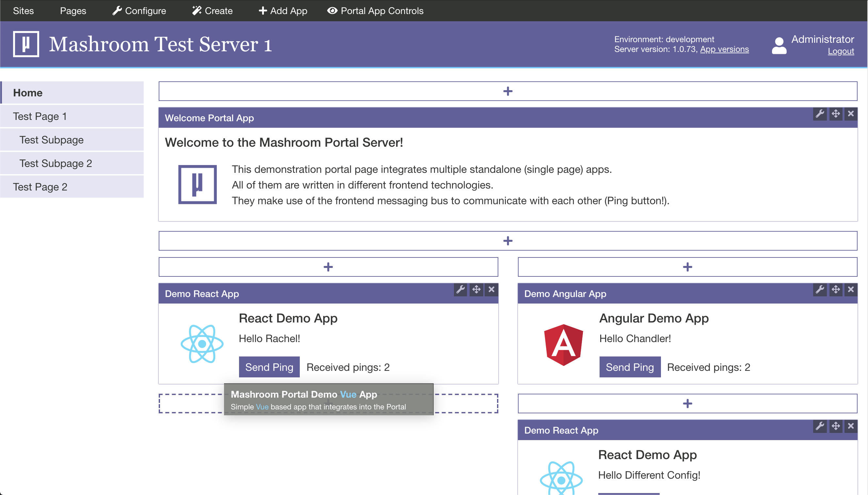Close the Demo Angular App

pos(851,289)
